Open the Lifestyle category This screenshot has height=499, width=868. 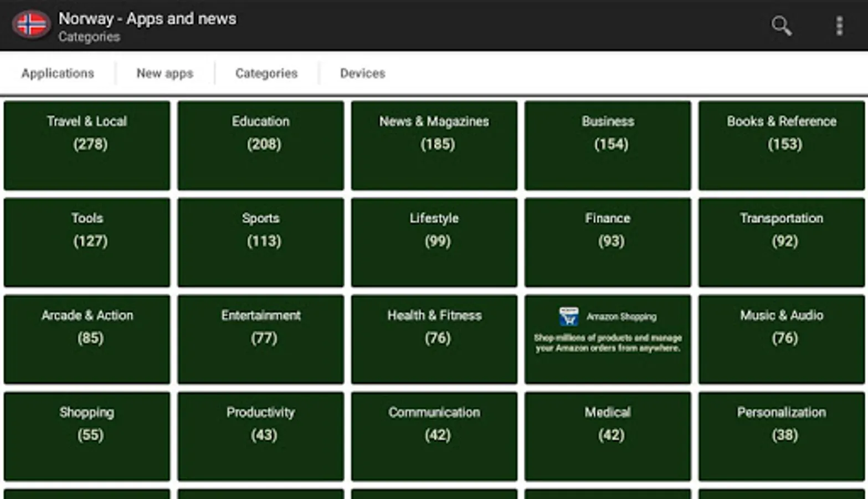pos(434,242)
